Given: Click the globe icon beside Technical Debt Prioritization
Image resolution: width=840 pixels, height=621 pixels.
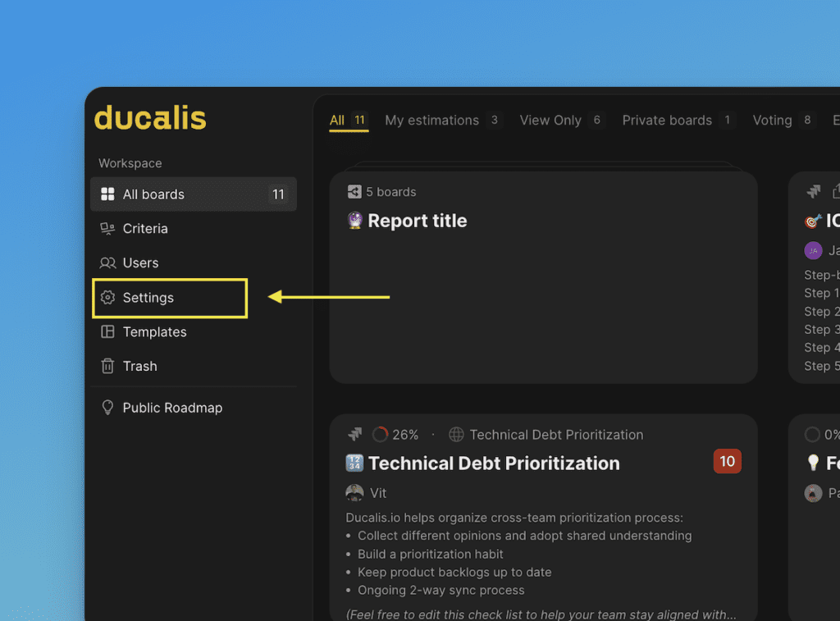Looking at the screenshot, I should tap(456, 435).
